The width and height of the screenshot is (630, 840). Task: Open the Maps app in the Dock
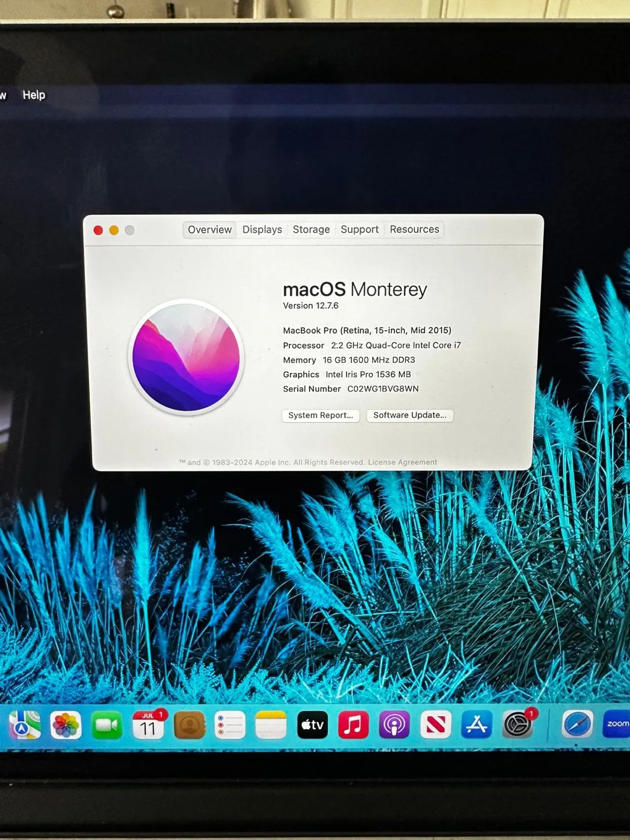click(24, 725)
